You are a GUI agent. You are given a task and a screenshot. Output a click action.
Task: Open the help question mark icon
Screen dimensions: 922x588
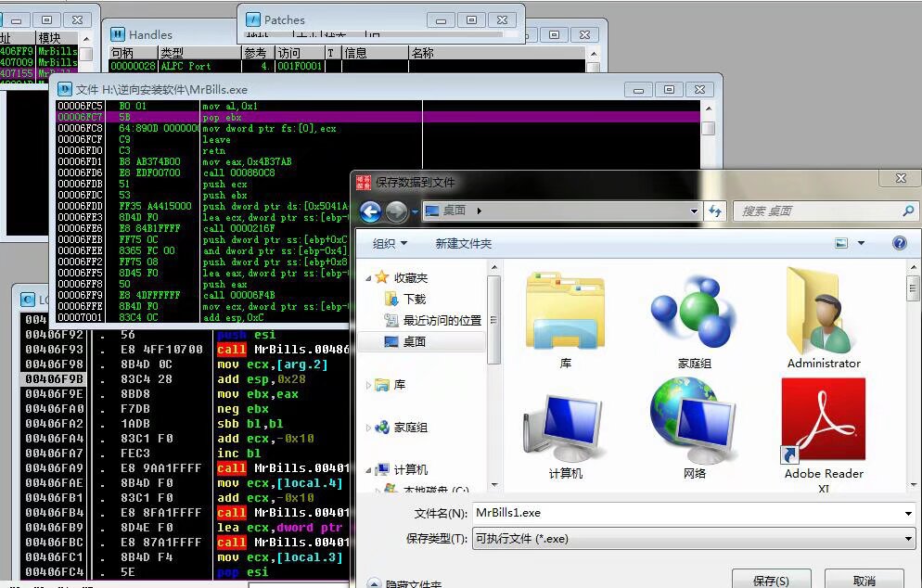pos(899,243)
